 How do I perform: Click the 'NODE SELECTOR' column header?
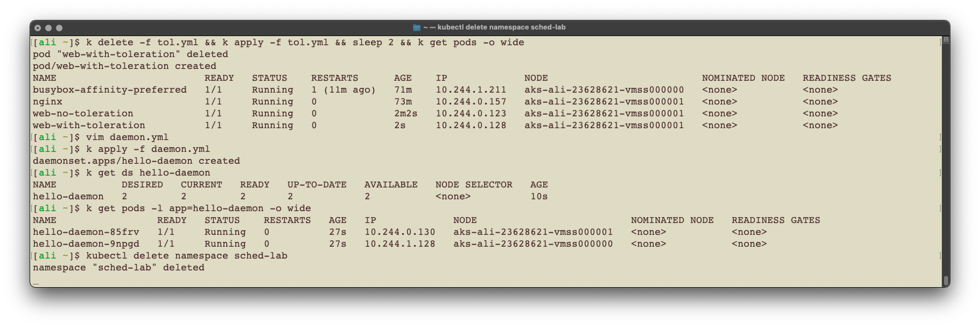[474, 185]
